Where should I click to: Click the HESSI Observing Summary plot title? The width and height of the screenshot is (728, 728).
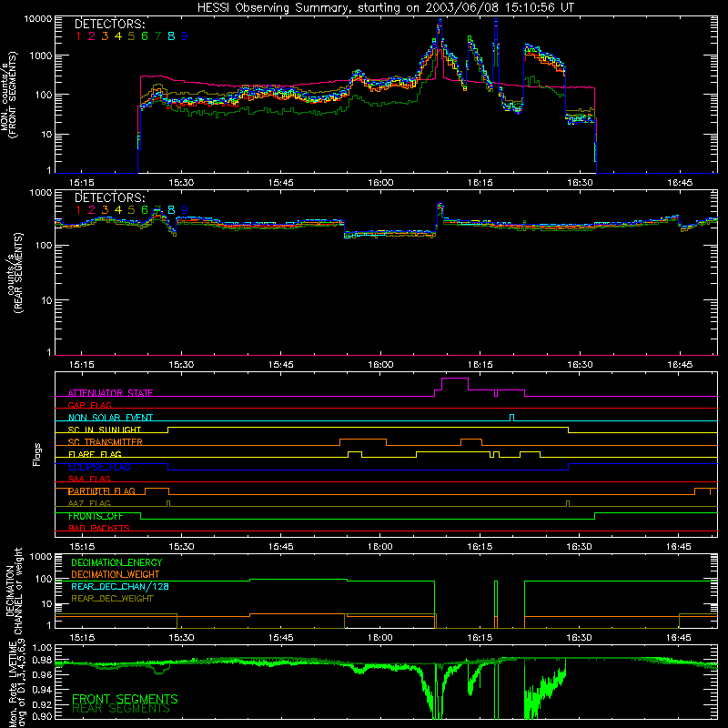pyautogui.click(x=385, y=8)
